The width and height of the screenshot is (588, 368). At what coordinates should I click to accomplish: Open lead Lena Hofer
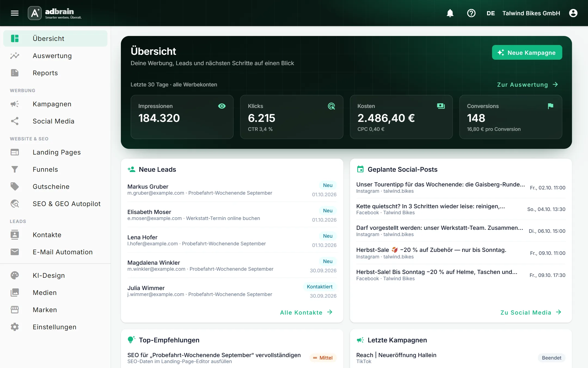point(232,240)
